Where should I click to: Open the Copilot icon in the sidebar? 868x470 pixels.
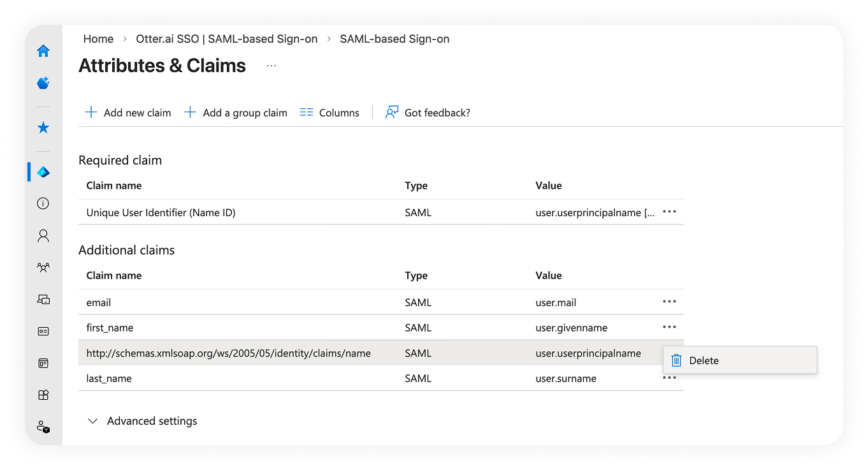click(x=43, y=83)
